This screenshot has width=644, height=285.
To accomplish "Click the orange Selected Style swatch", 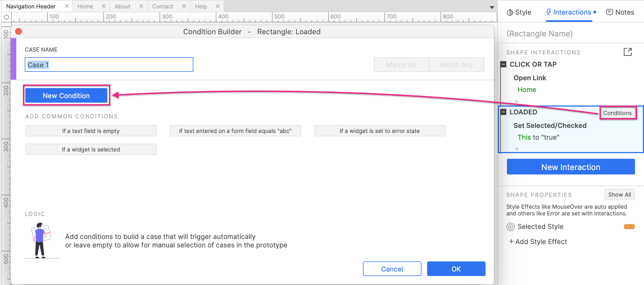I will (629, 227).
